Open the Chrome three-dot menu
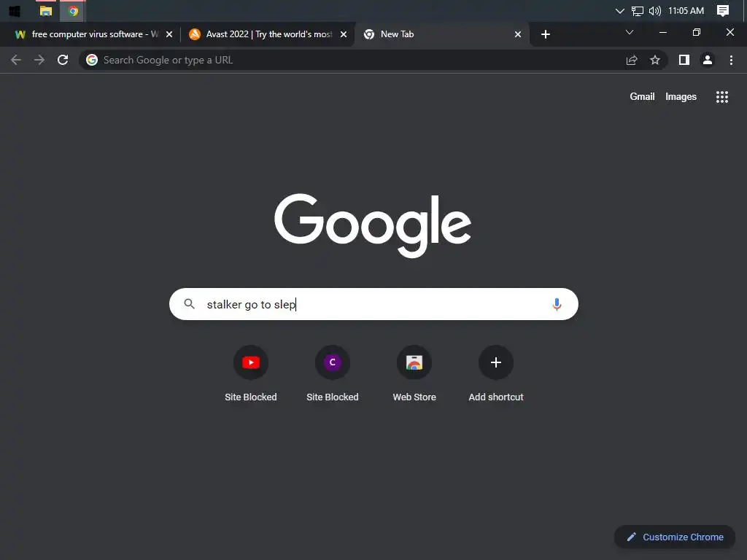The image size is (747, 560). (731, 60)
